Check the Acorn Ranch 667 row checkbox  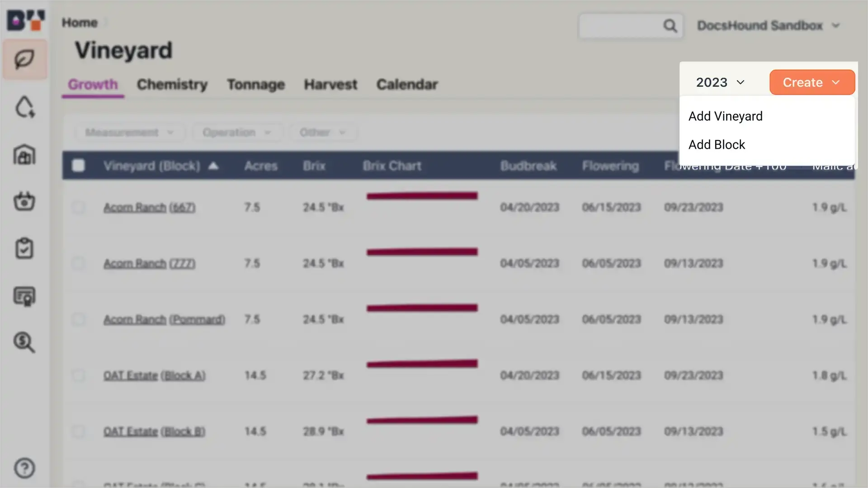click(78, 207)
